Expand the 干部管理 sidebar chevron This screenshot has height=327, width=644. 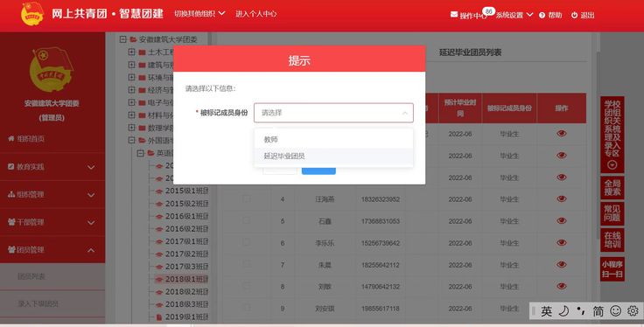point(91,222)
